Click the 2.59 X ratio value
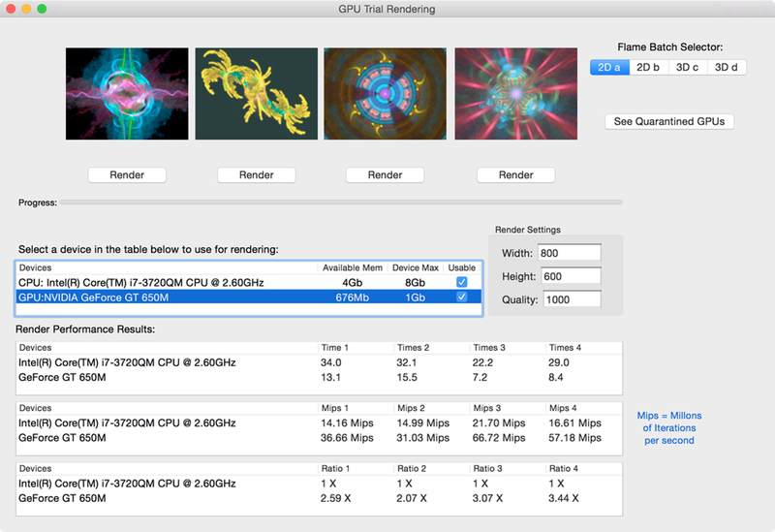 pos(335,498)
